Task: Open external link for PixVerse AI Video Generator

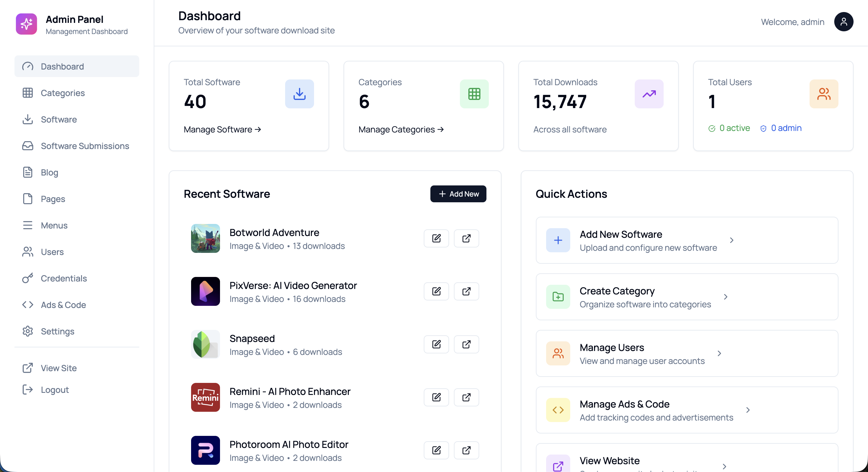Action: click(466, 291)
